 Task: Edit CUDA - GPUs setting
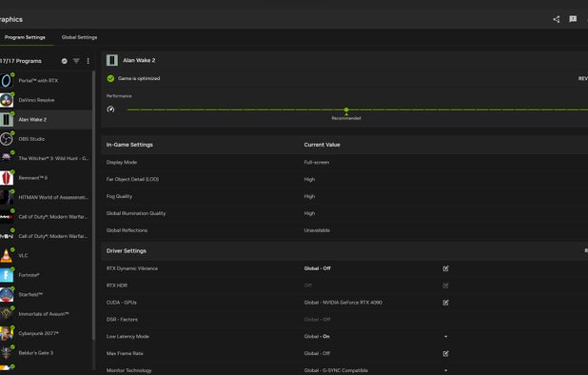(x=445, y=303)
